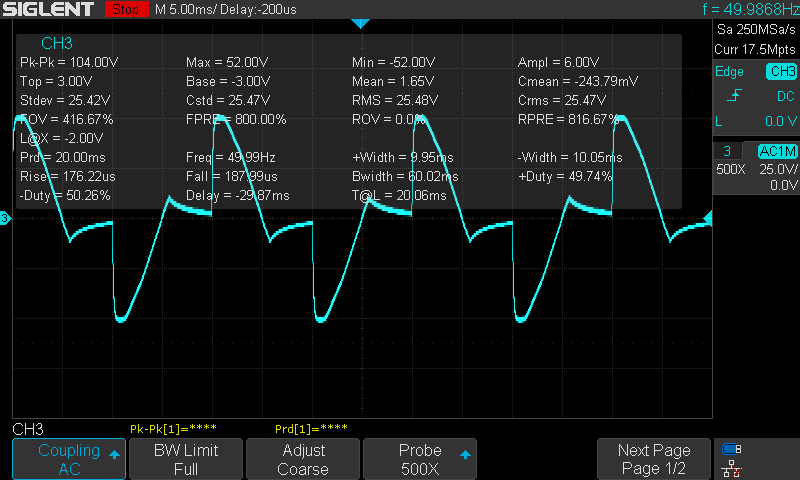Click the channel 3 ground marker on left edge
The width and height of the screenshot is (800, 480).
[5, 217]
